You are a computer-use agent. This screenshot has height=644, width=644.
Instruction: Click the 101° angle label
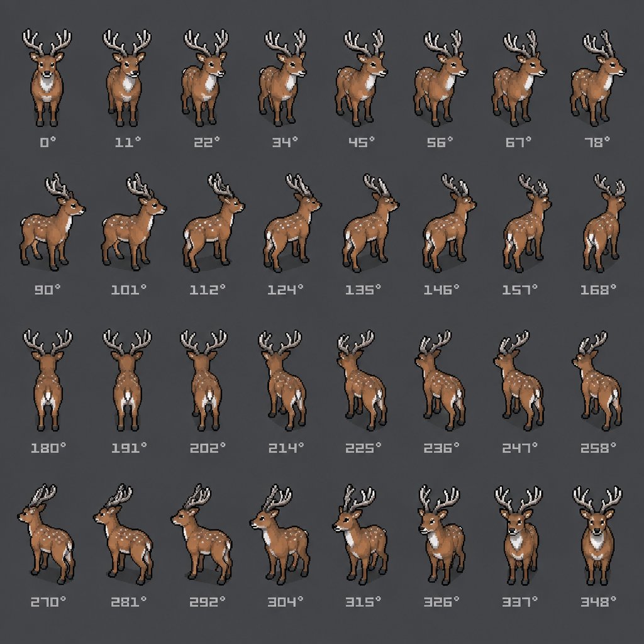tap(128, 290)
